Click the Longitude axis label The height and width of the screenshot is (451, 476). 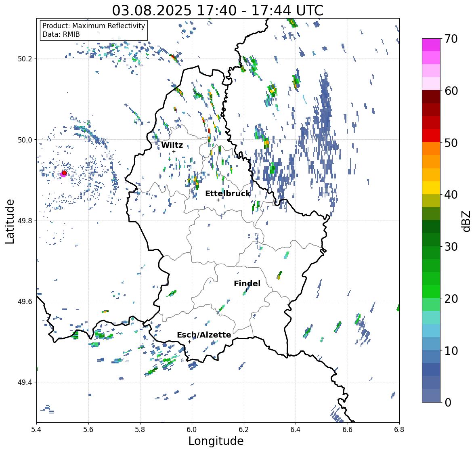click(216, 441)
